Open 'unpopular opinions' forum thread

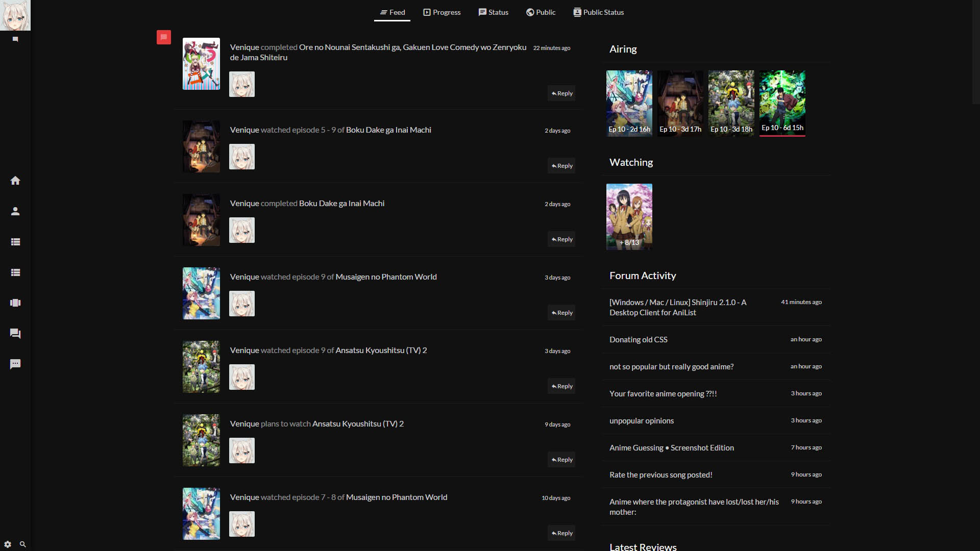pyautogui.click(x=641, y=421)
